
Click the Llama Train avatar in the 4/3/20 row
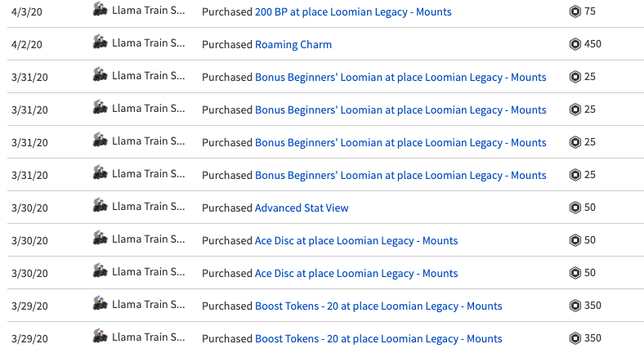[101, 10]
